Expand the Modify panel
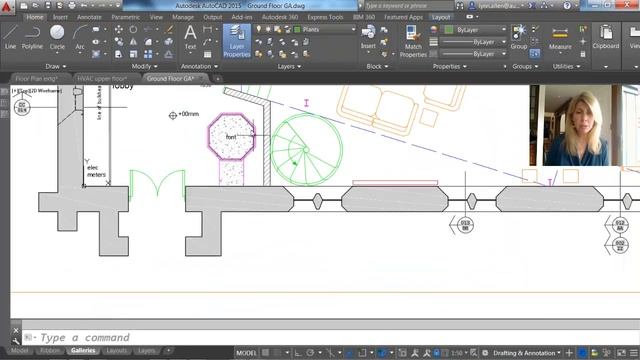The width and height of the screenshot is (640, 360). (x=144, y=66)
